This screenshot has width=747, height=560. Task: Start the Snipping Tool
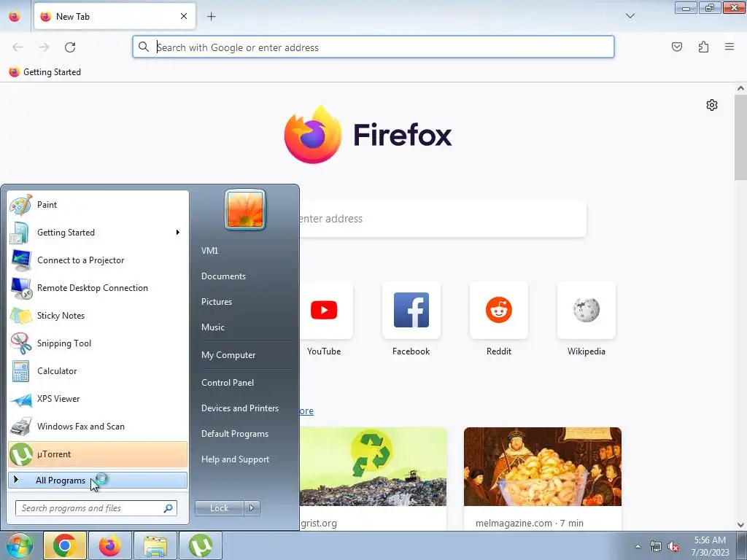[x=98, y=343]
